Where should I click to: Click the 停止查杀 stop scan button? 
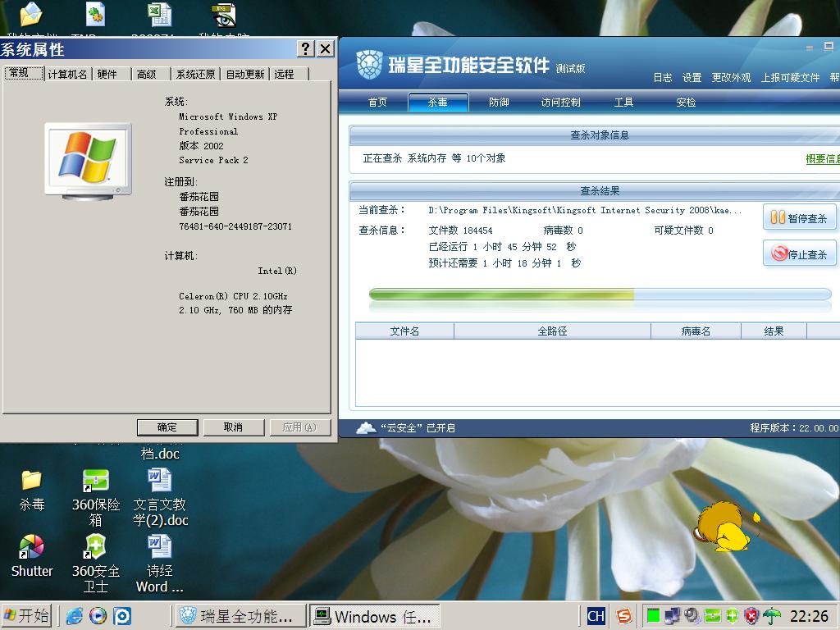pos(799,253)
